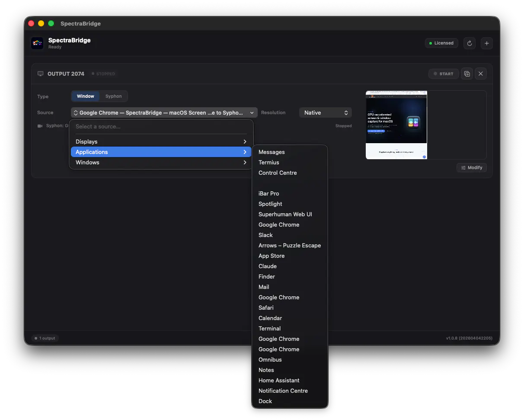Select App Store application
This screenshot has height=420, width=524.
tap(290, 256)
